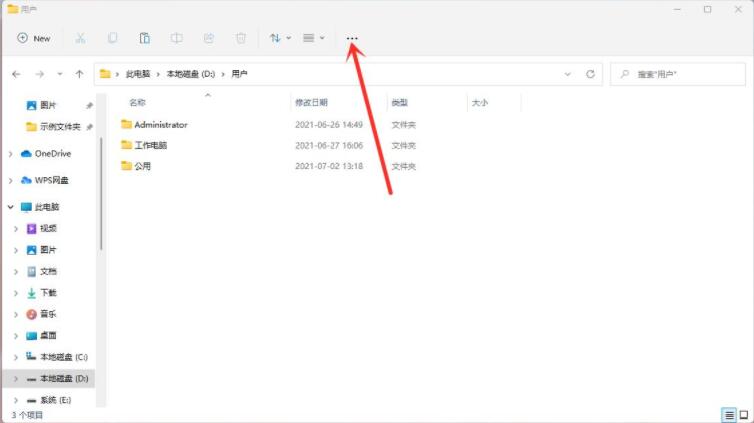Select OneDrive in navigation pane
754x423 pixels.
tap(52, 153)
